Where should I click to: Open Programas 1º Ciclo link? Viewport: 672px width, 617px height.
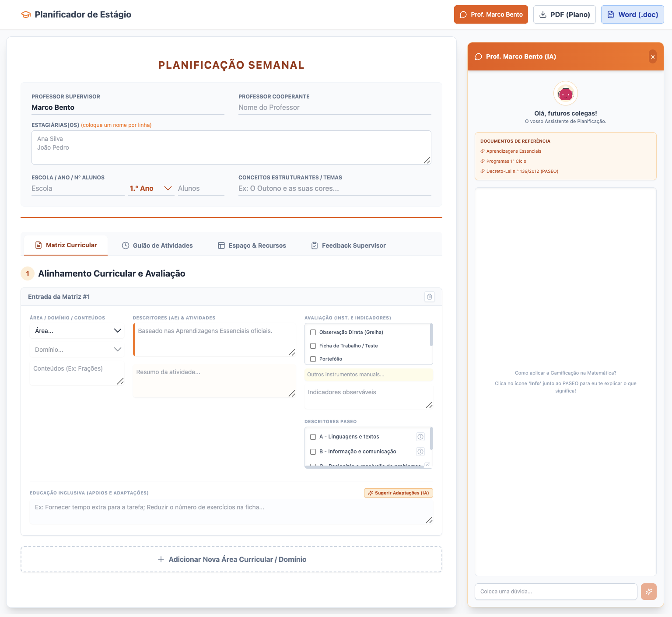tap(504, 161)
